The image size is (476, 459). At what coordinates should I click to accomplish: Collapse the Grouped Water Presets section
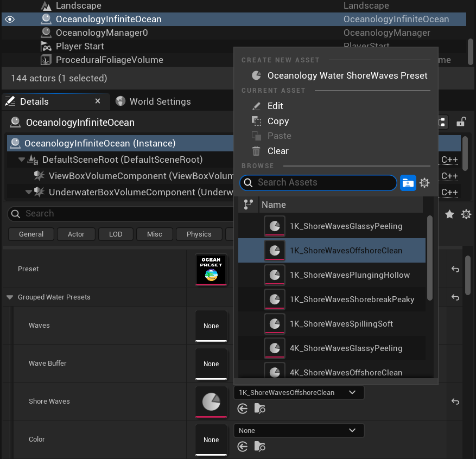point(10,297)
